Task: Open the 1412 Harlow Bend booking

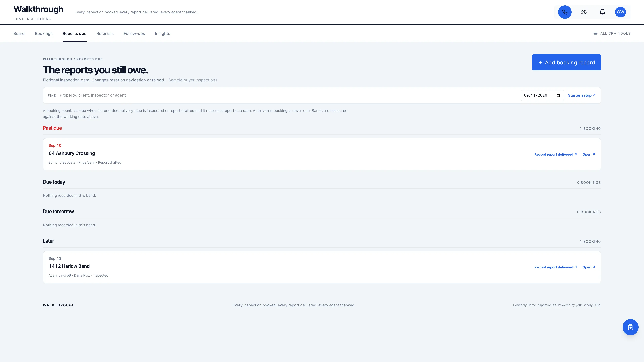Action: (x=588, y=267)
